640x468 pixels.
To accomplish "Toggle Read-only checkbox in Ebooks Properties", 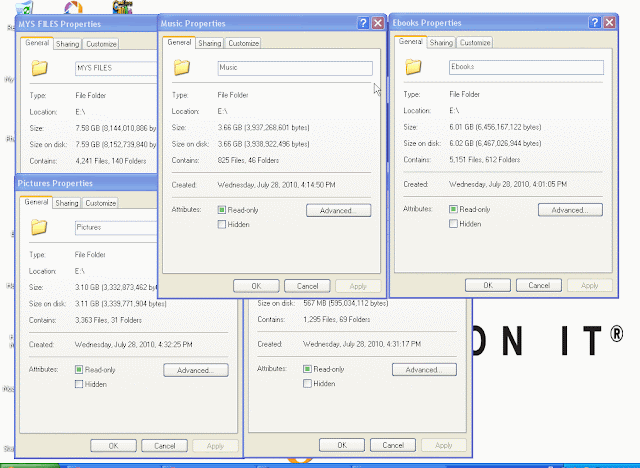I will (x=453, y=209).
